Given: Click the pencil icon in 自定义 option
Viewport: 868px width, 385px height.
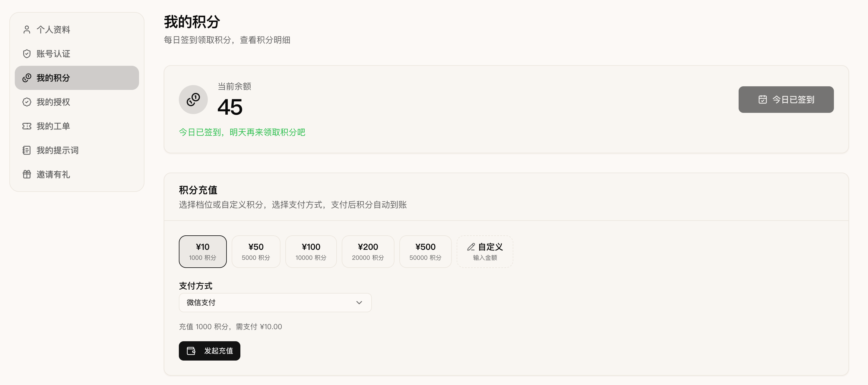Looking at the screenshot, I should (471, 247).
